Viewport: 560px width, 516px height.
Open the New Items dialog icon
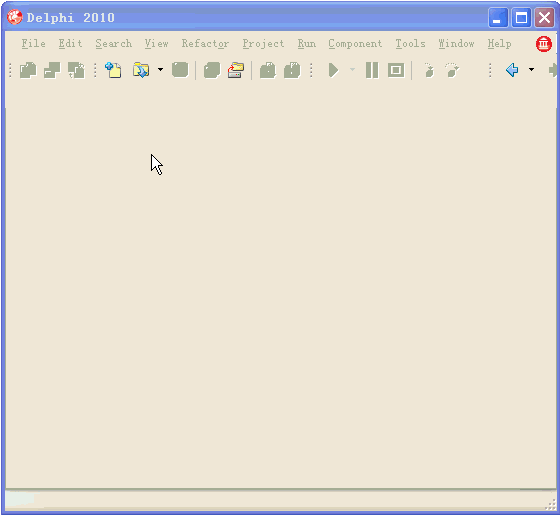point(114,70)
